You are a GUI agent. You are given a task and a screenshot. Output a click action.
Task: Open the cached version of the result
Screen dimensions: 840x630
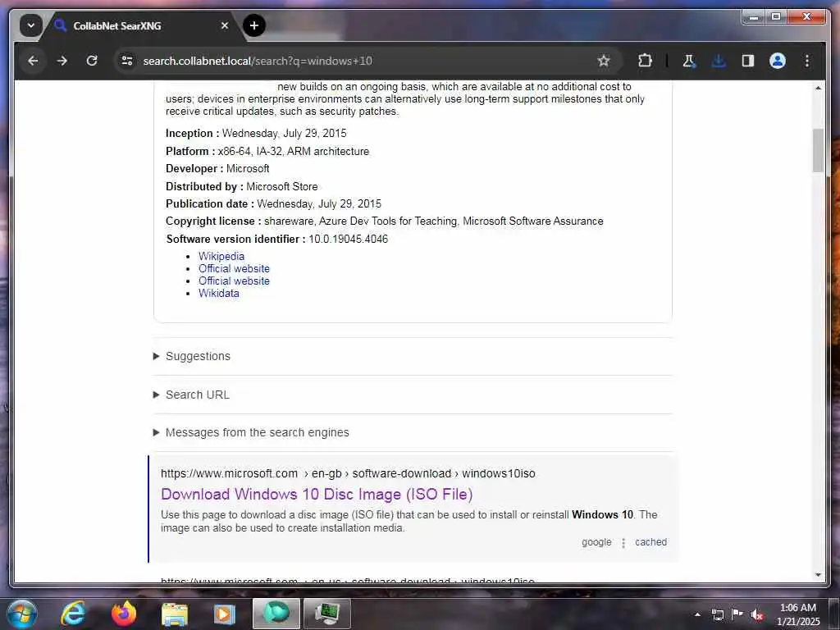coord(651,542)
